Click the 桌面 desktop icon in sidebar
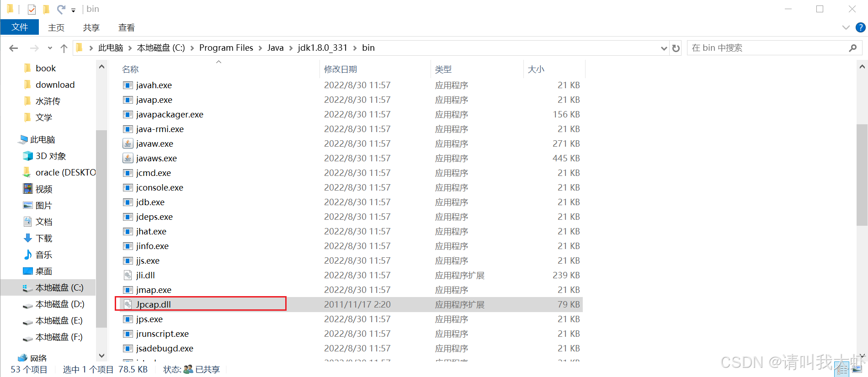The height and width of the screenshot is (377, 868). point(28,271)
